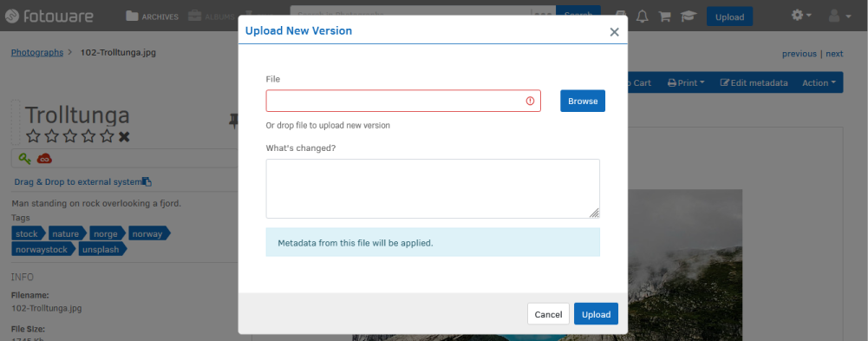868x341 pixels.
Task: Open the Action dropdown menu
Action: (x=819, y=82)
